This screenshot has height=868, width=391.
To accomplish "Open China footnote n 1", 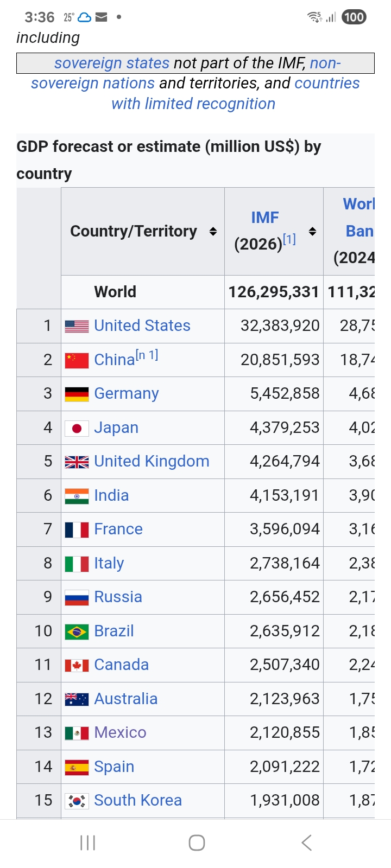I will 147,355.
